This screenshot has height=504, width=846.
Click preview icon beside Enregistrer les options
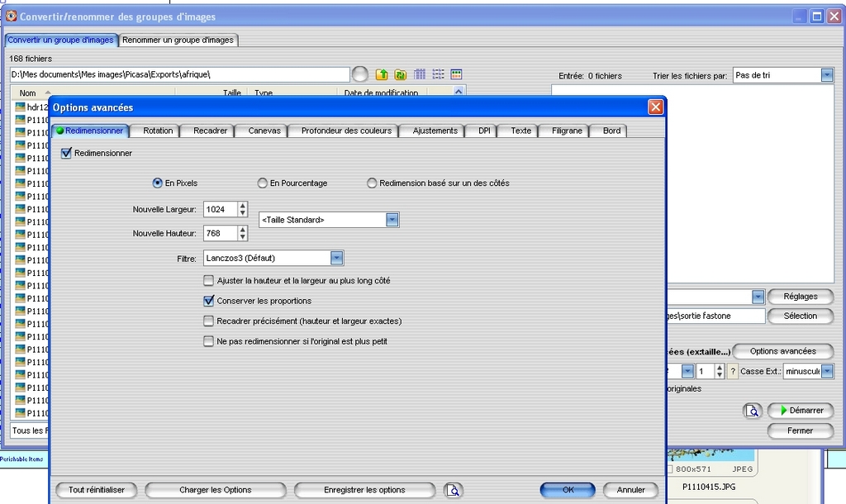coord(453,490)
